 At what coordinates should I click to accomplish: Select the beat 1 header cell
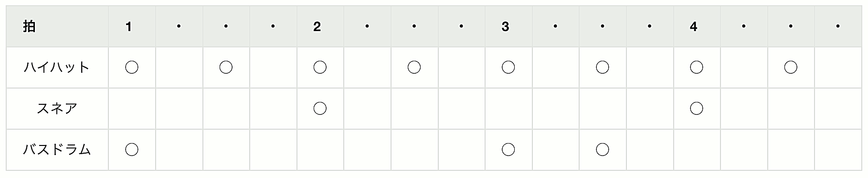(132, 26)
